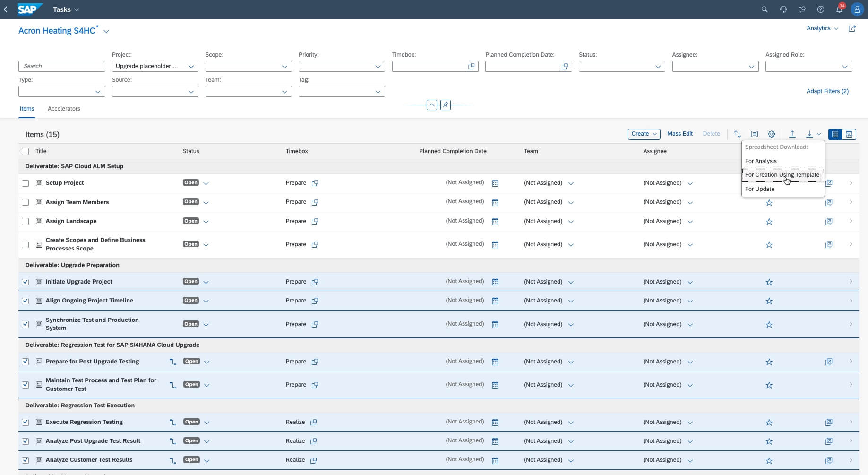This screenshot has width=868, height=475.
Task: Open the search icon in header
Action: pos(764,9)
